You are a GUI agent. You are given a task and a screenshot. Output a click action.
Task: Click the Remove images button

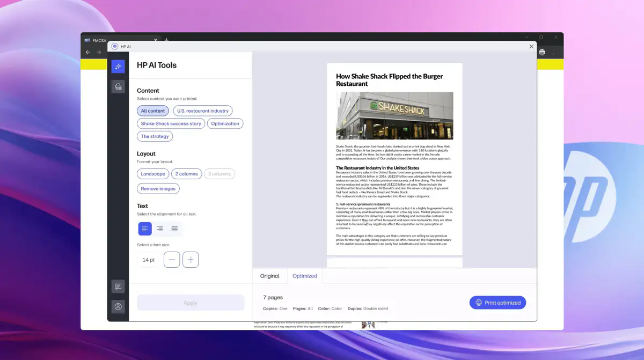[x=158, y=189]
